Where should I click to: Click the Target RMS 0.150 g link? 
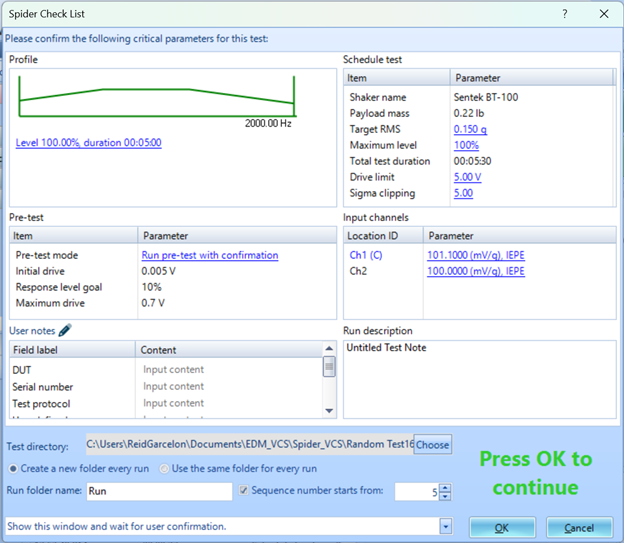coord(470,130)
